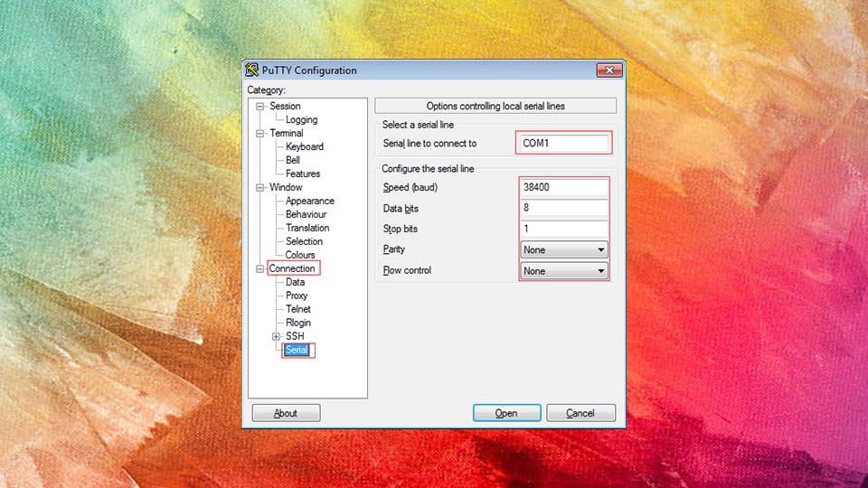The image size is (868, 488).
Task: Open Rlogin settings category
Action: click(x=297, y=323)
